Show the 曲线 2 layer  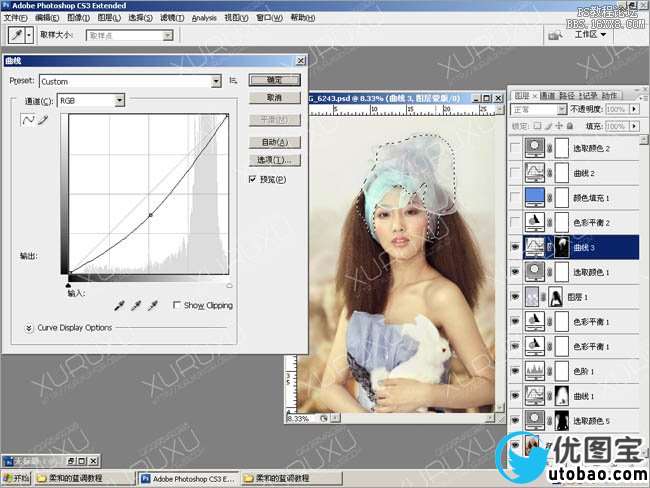tap(515, 173)
